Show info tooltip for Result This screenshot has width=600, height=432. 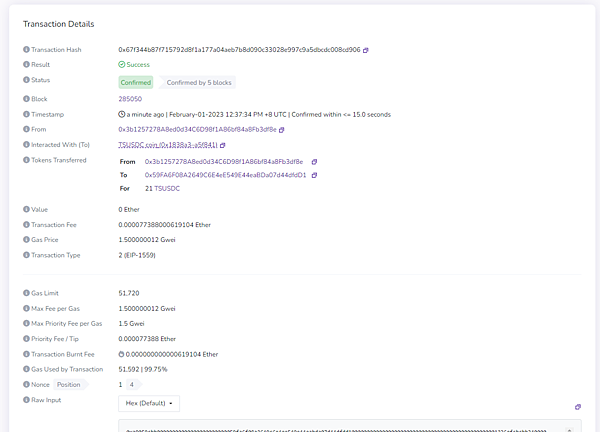26,64
